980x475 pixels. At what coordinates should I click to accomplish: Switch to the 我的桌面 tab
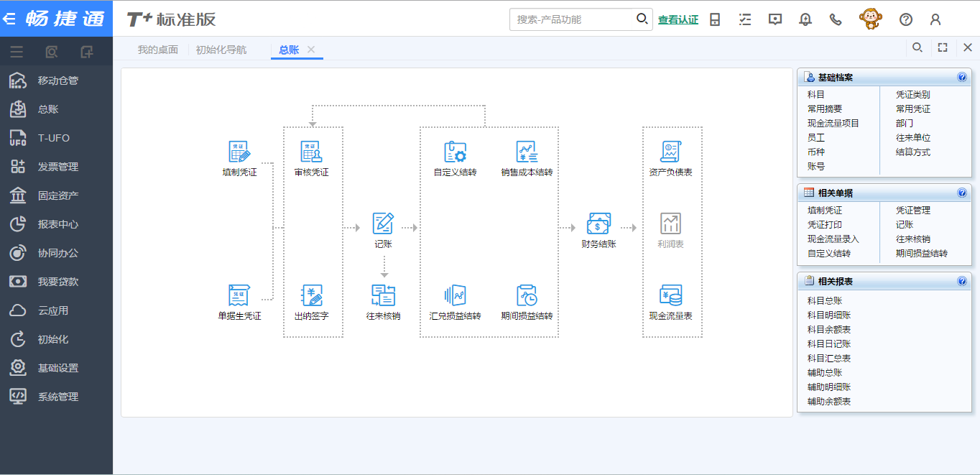(x=157, y=50)
